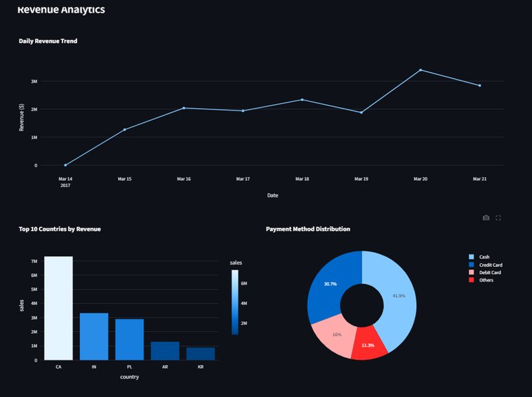Select the Mar 14 starting data point
The image size is (532, 397).
pos(65,165)
